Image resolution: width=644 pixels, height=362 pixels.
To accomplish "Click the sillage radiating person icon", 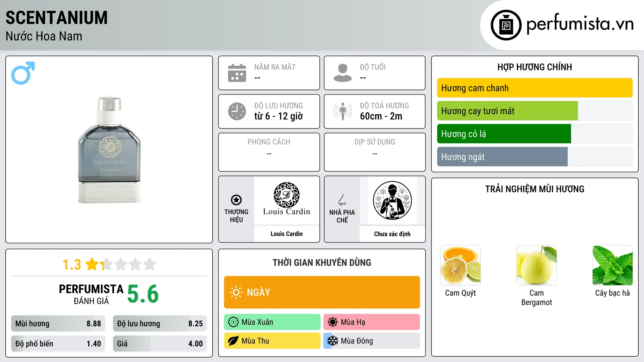I will click(x=342, y=111).
